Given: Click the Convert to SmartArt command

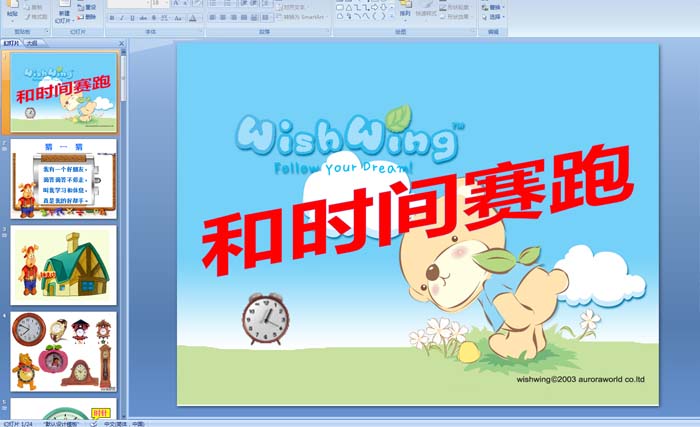Looking at the screenshot, I should 301,17.
